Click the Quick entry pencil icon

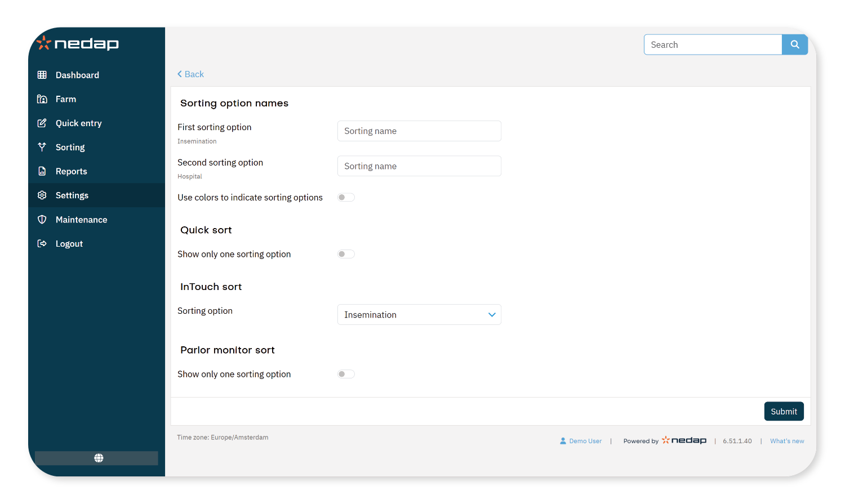[x=42, y=123]
